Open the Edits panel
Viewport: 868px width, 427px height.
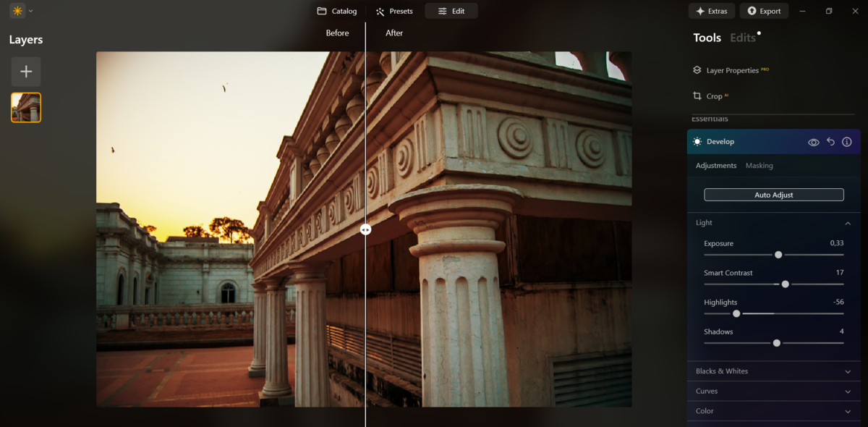[744, 38]
